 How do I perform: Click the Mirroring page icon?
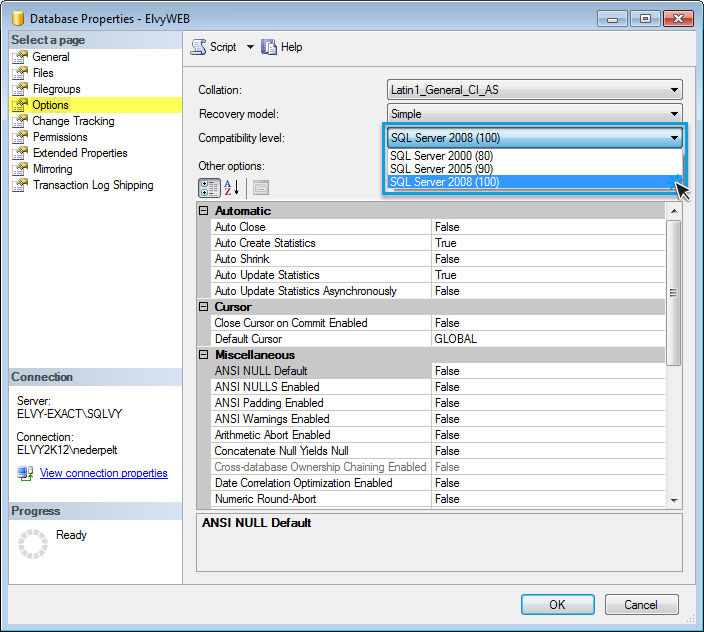click(x=20, y=169)
